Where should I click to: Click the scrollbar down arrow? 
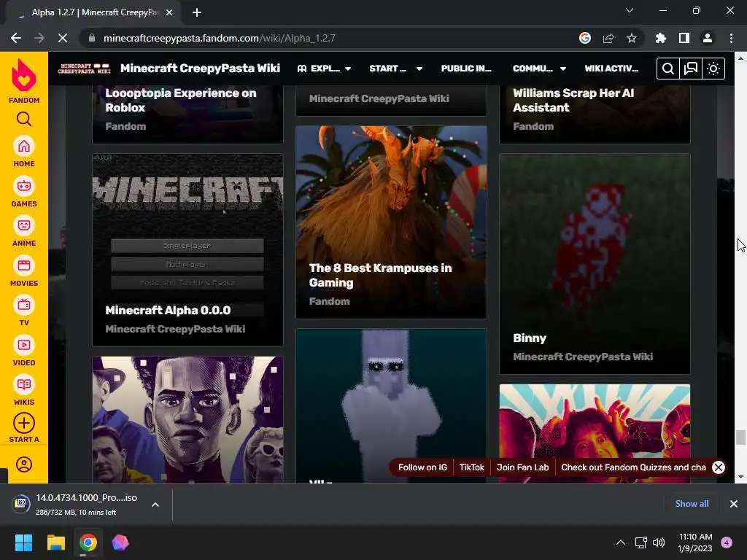point(740,477)
